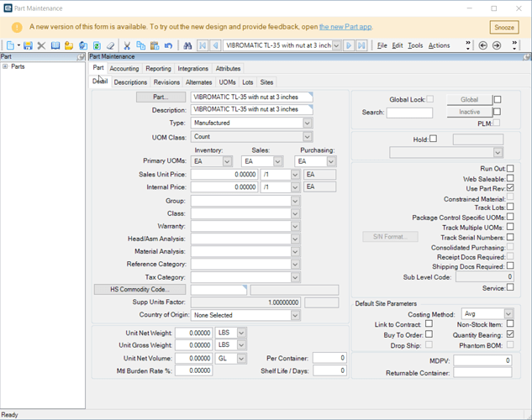Switch to the Integrations tab
Screen dimensions: 532x420
(x=193, y=69)
